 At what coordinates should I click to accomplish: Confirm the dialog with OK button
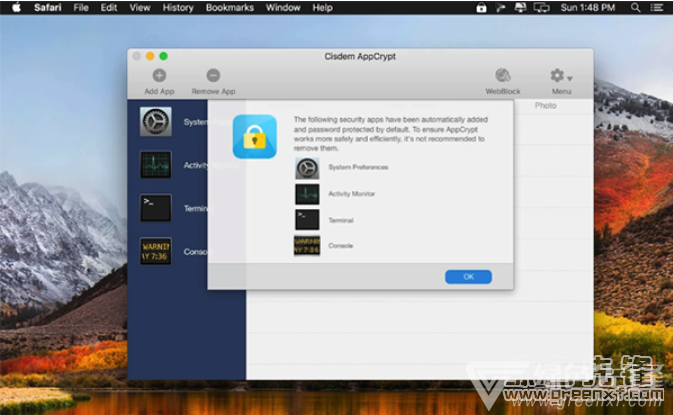coord(468,277)
